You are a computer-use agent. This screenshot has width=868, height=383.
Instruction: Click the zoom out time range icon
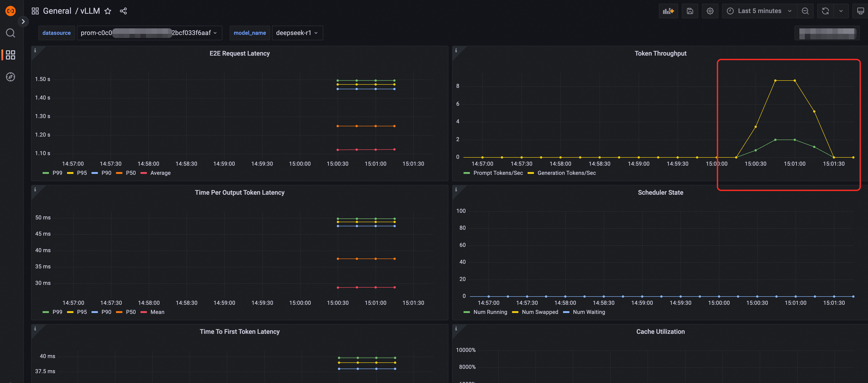click(805, 11)
